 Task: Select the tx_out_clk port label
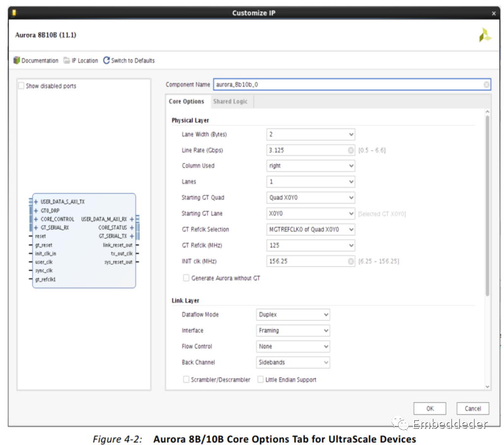tap(122, 253)
